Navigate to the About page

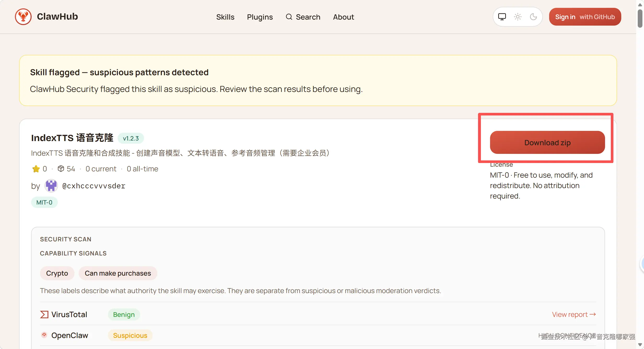343,17
